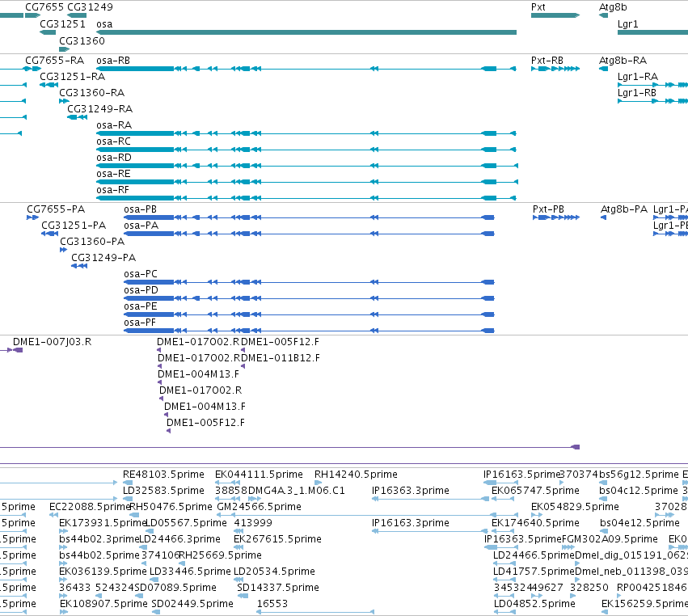Click the osa-RE transcript label
The image size is (688, 616).
[x=113, y=174]
